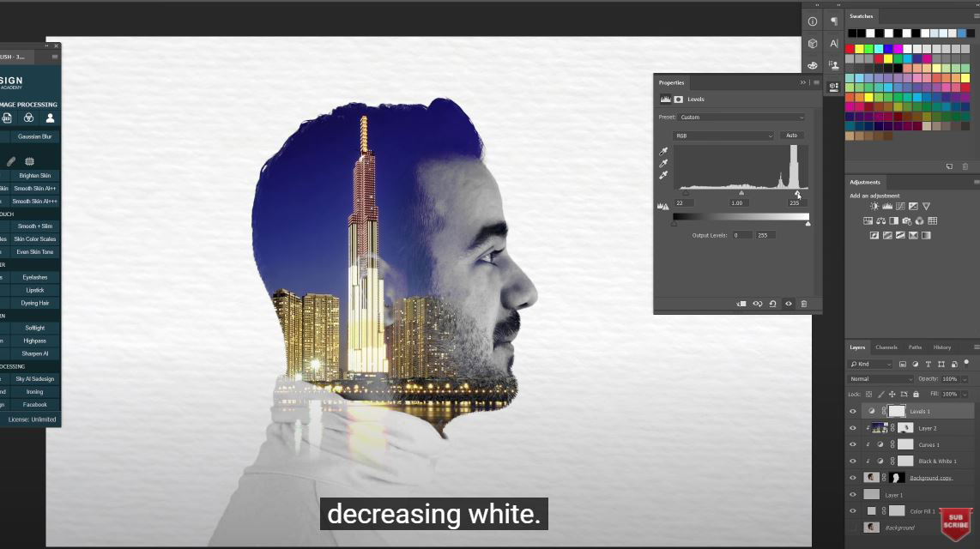Hide the Color Fill 1 layer
This screenshot has height=549, width=980.
pyautogui.click(x=853, y=511)
